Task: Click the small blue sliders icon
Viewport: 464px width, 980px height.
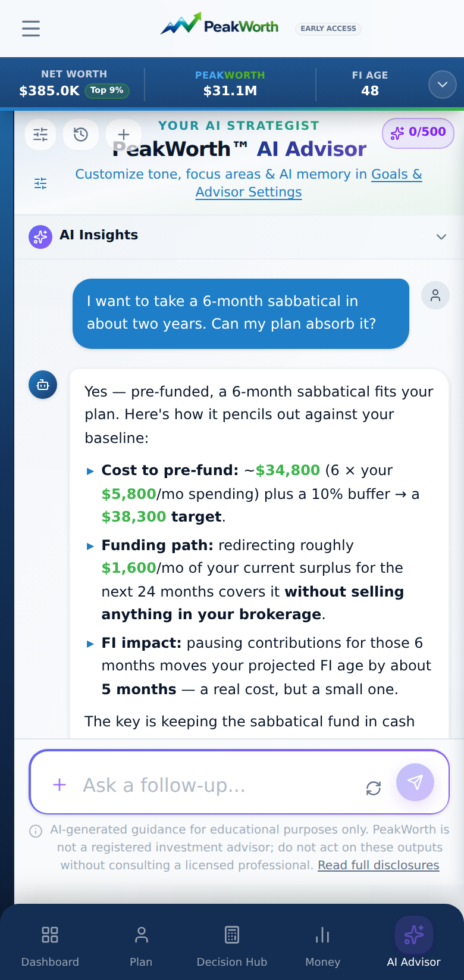Action: click(x=40, y=183)
